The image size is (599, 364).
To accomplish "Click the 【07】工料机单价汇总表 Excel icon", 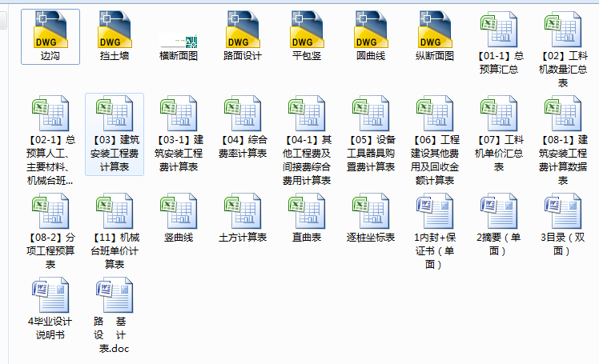I will [x=499, y=114].
